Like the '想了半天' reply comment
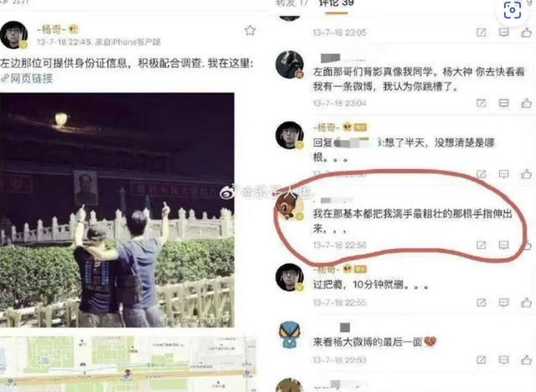The height and width of the screenshot is (392, 536). 526,174
